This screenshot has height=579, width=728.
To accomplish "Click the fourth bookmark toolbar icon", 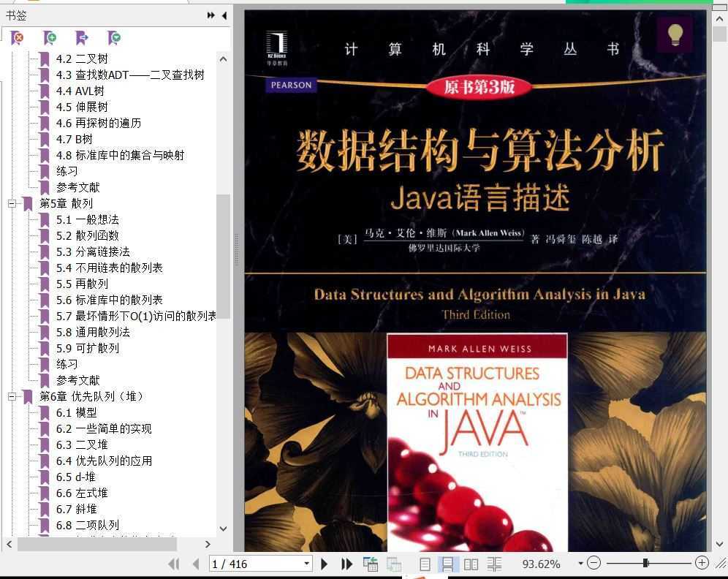I will [x=114, y=37].
